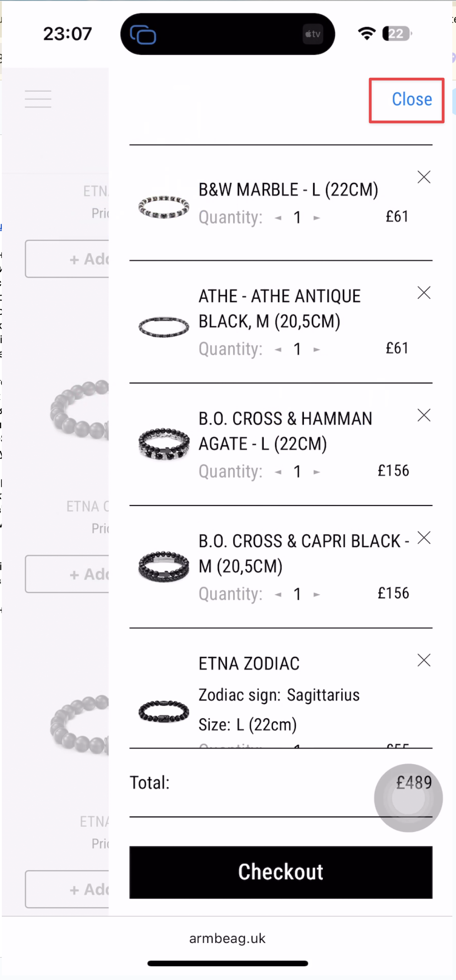The image size is (456, 980).
Task: Proceed to Checkout
Action: tap(281, 872)
